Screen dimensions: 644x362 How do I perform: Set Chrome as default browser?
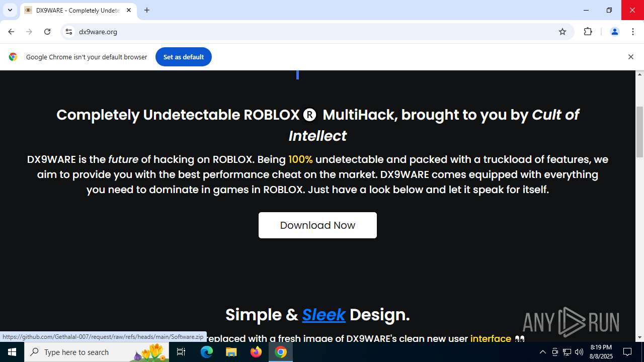[x=184, y=57]
